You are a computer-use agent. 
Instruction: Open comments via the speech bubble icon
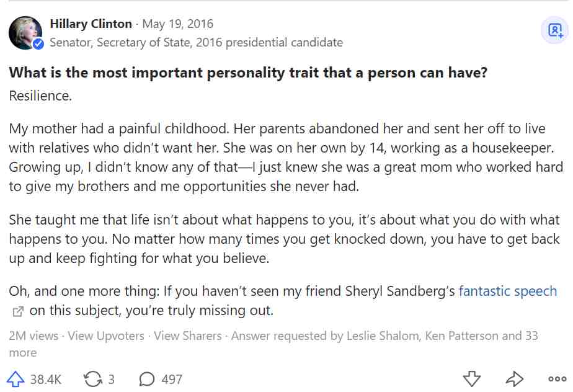(x=147, y=379)
